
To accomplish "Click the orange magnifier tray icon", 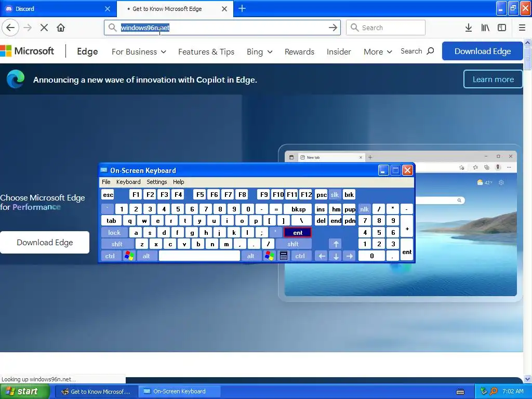I will tap(494, 391).
